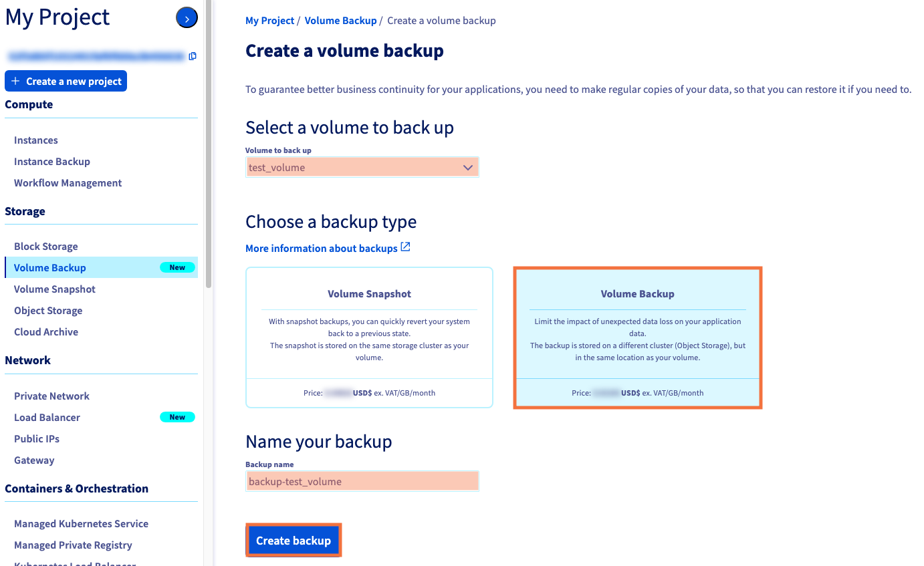
Task: Select the Volume Snapshot backup type card
Action: [x=369, y=337]
